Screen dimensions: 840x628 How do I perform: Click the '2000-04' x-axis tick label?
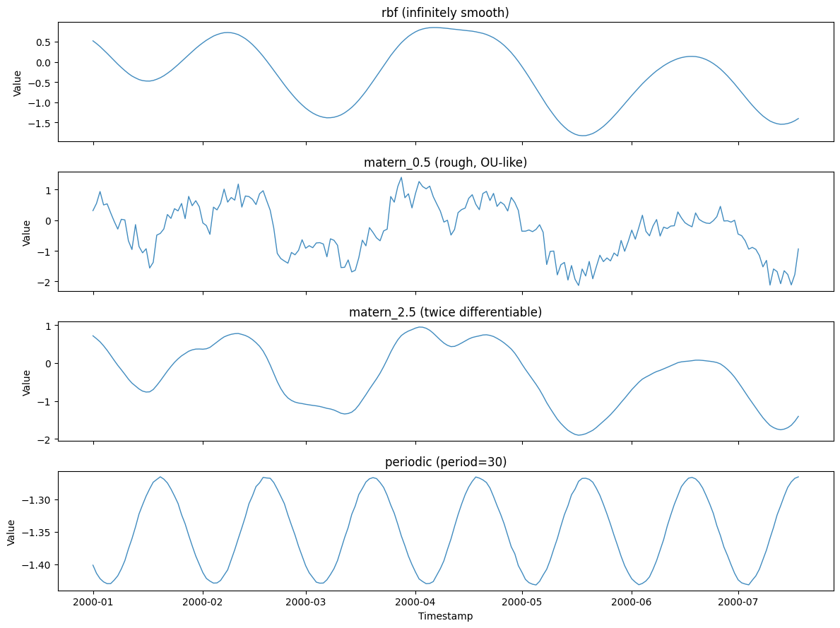click(x=415, y=602)
